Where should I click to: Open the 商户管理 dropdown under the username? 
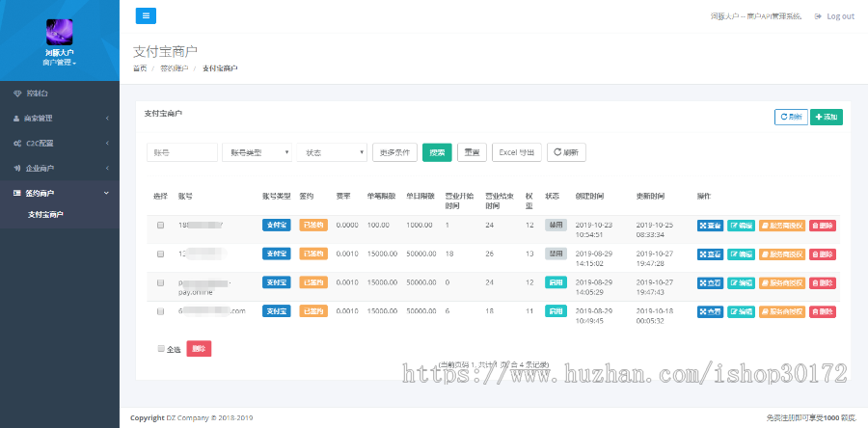tap(59, 63)
